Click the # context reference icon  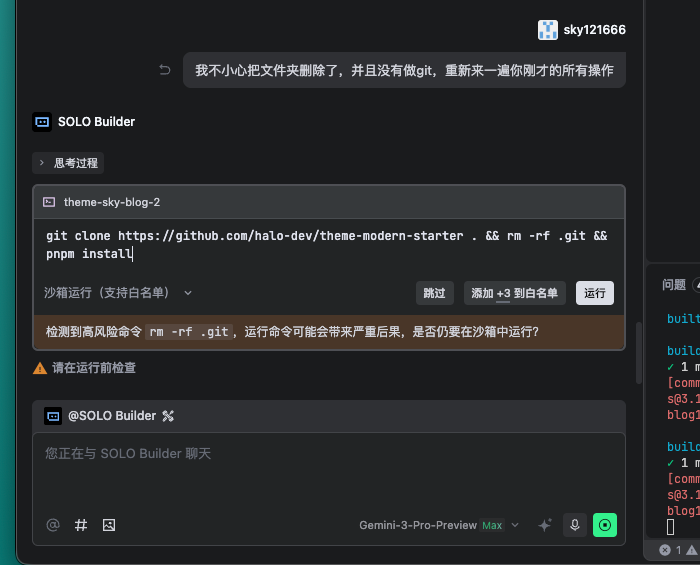pos(81,525)
